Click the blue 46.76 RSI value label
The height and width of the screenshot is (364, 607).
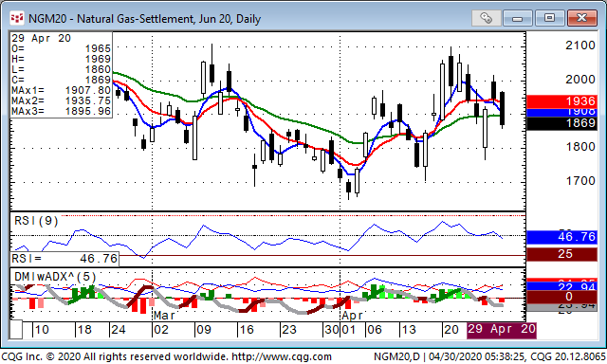[x=561, y=237]
